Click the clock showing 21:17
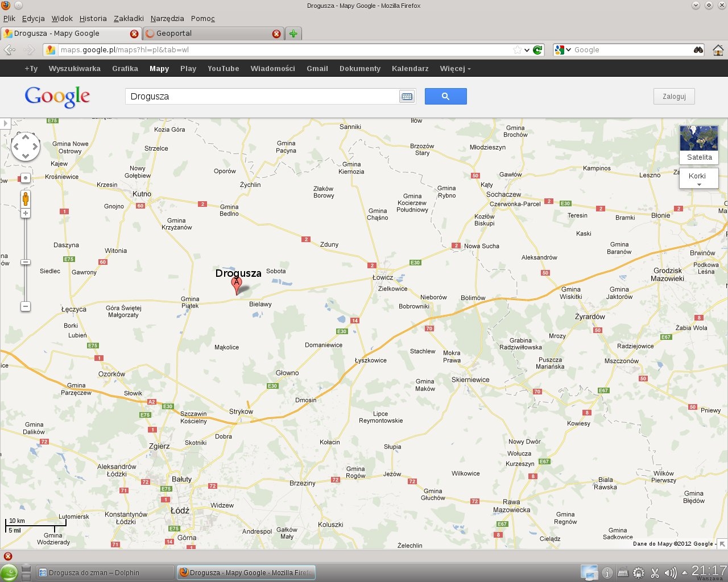The width and height of the screenshot is (728, 582). [709, 571]
